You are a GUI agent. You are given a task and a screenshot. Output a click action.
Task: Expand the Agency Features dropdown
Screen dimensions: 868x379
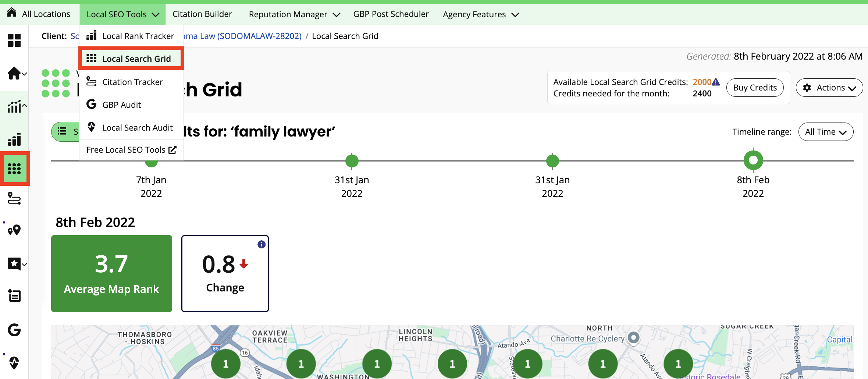[x=481, y=14]
